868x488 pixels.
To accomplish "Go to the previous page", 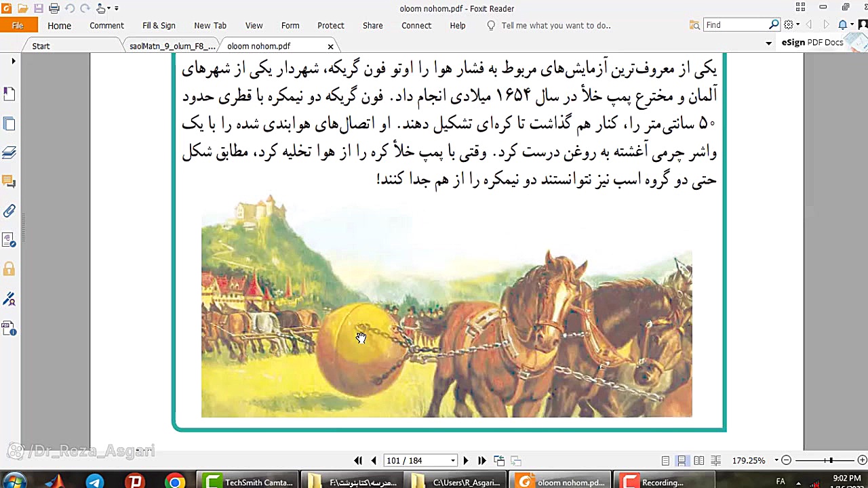I will [374, 460].
